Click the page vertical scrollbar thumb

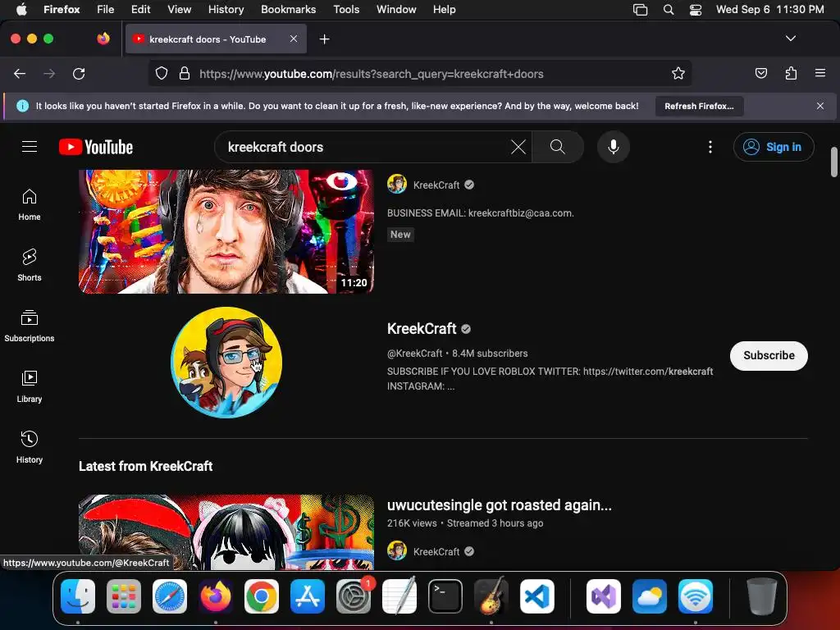click(833, 162)
